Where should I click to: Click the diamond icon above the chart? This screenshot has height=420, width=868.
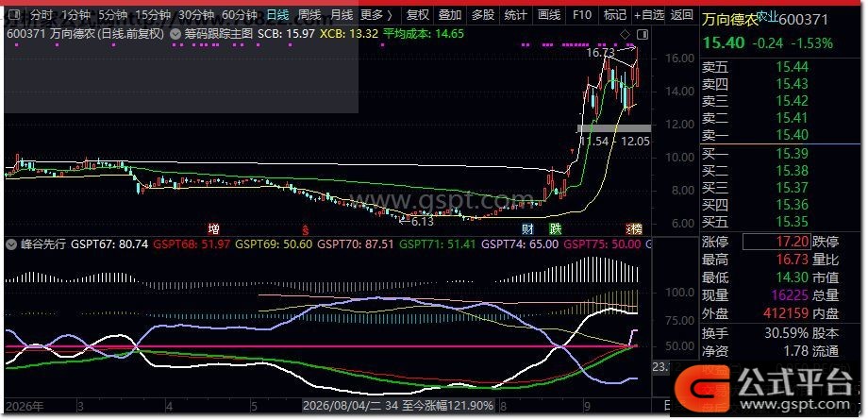(x=625, y=34)
